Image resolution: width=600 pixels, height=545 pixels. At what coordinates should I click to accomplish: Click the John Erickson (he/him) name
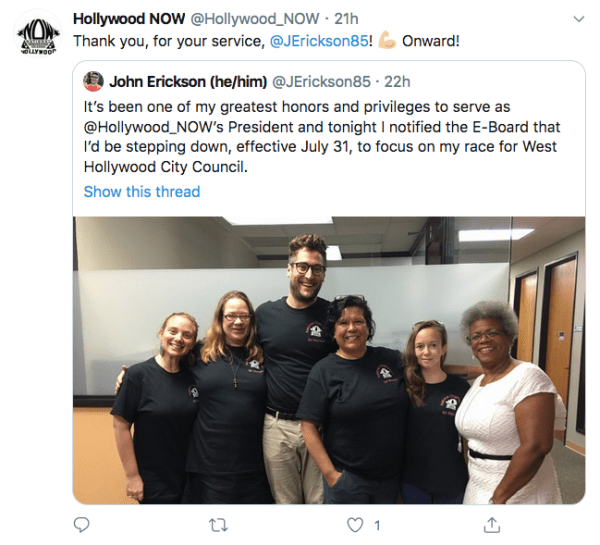[x=188, y=82]
